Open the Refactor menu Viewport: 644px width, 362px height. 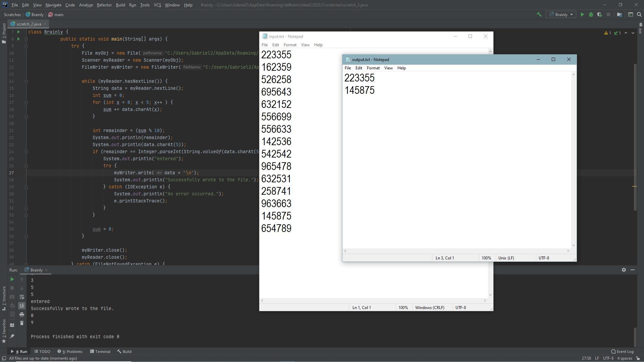104,5
